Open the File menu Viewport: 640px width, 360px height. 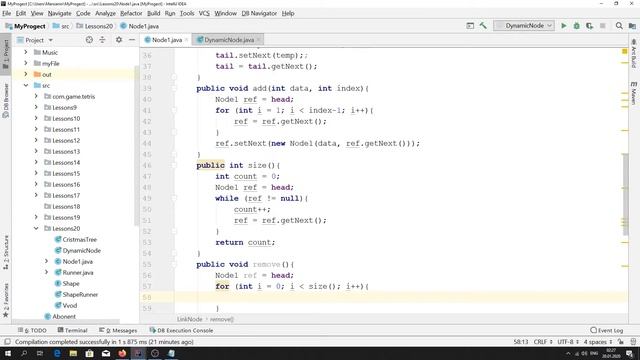tap(7, 13)
